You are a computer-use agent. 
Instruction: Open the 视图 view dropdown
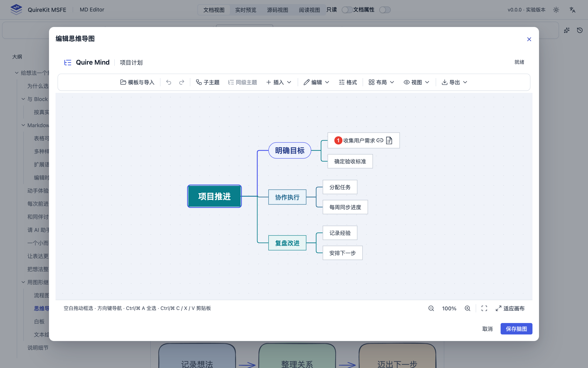click(x=416, y=82)
